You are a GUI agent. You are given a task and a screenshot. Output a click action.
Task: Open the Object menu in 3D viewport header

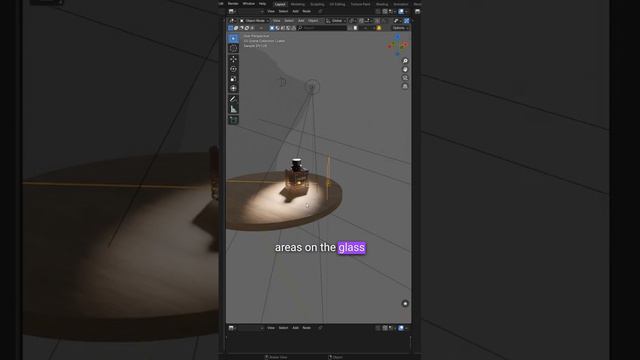pos(313,20)
